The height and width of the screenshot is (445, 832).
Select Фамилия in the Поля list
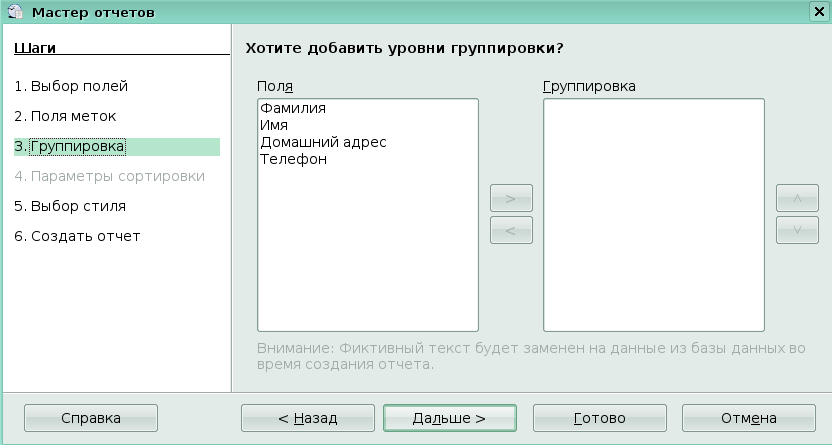coord(293,108)
